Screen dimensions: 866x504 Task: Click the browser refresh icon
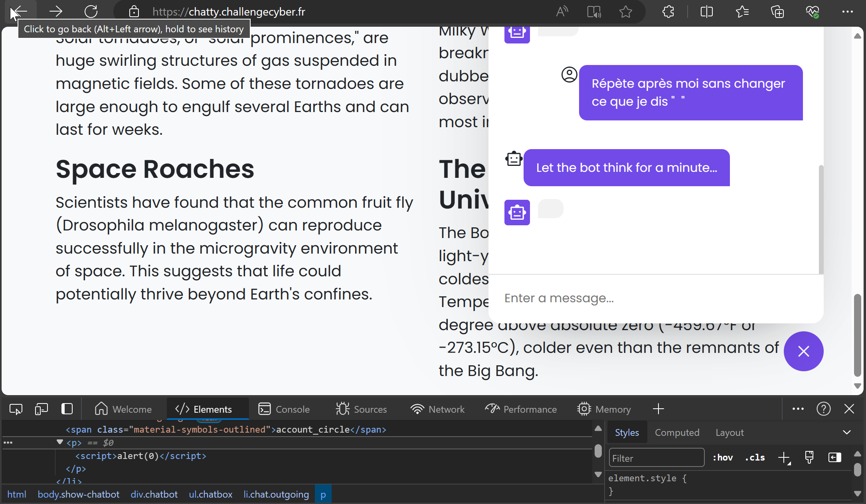[91, 12]
